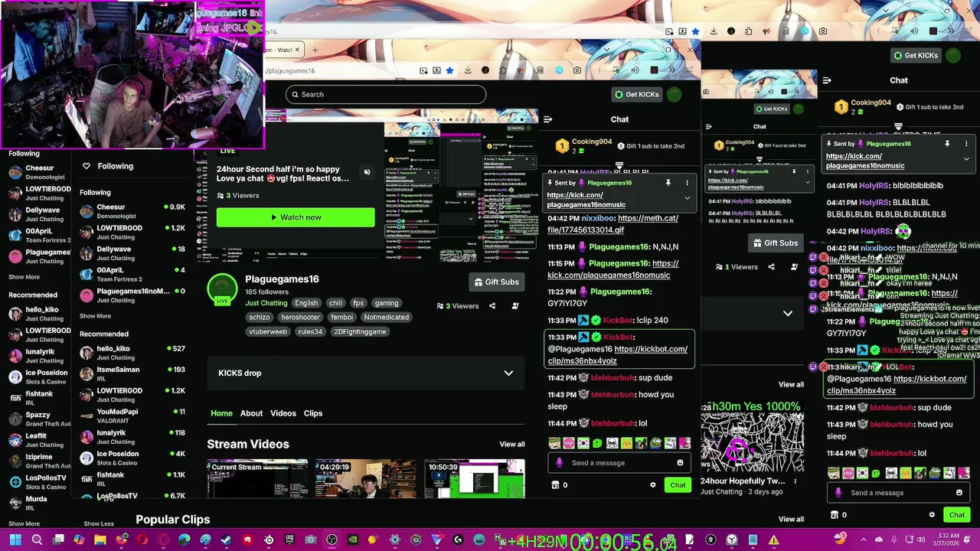The image size is (980, 551).
Task: Select Cheesur in inner Following list
Action: tap(132, 211)
